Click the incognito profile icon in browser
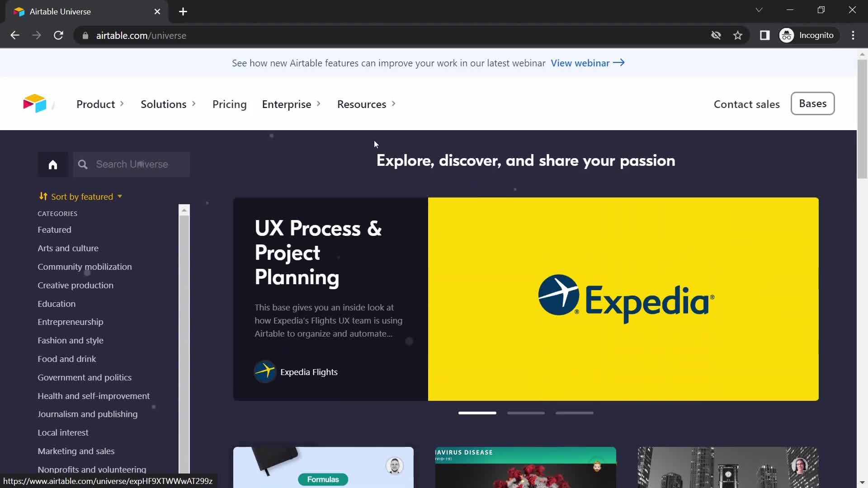The height and width of the screenshot is (488, 868). tap(788, 35)
